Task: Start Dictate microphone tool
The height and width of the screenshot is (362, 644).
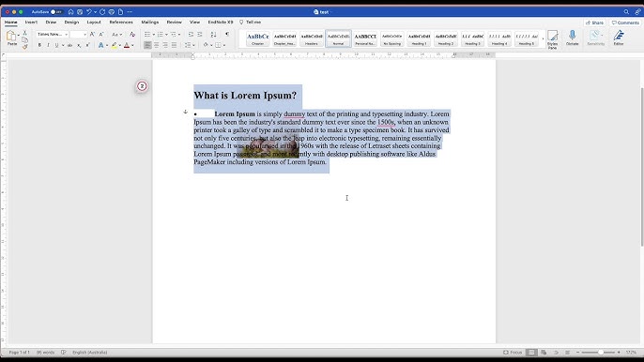Action: [x=572, y=38]
